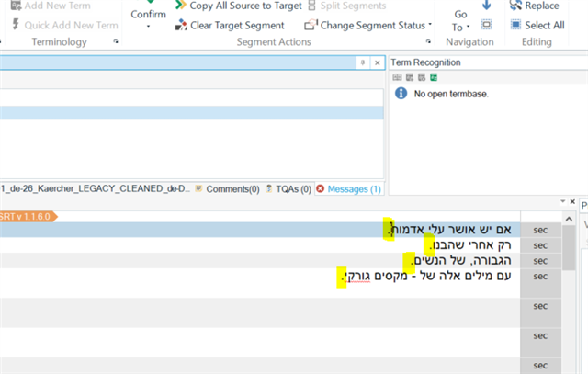Click editor scrollbar up arrow

click(x=569, y=219)
